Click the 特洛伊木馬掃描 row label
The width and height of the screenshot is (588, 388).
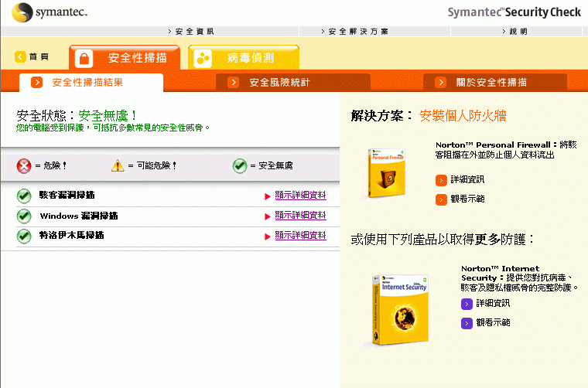click(71, 236)
